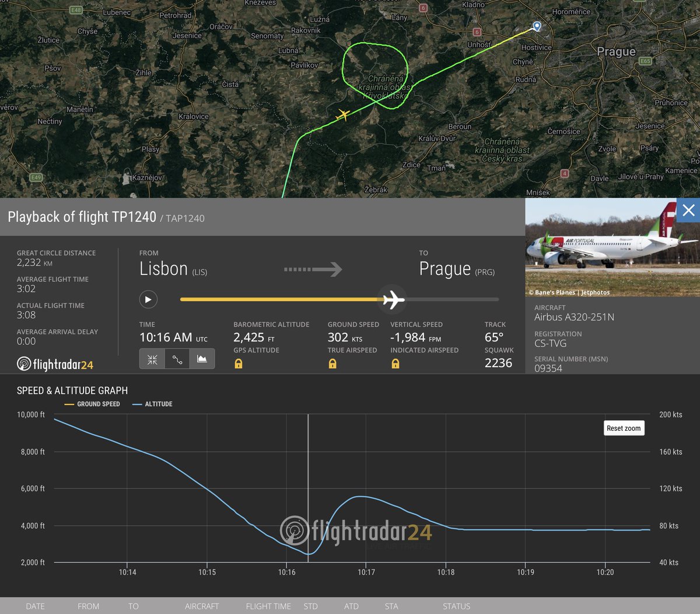Toggle the ALTITUDE legend entry
Image resolution: width=700 pixels, height=614 pixels.
[x=153, y=404]
